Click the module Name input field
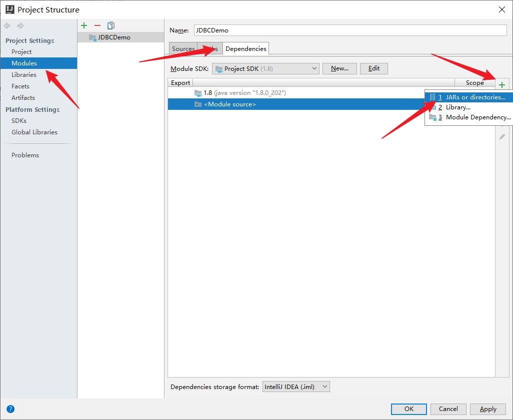This screenshot has width=513, height=420. click(x=350, y=30)
